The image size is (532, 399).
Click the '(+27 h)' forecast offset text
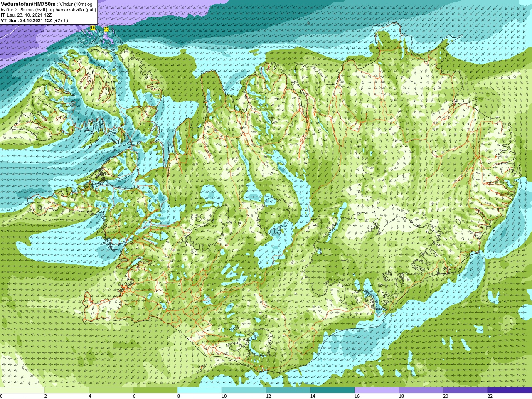coord(61,20)
